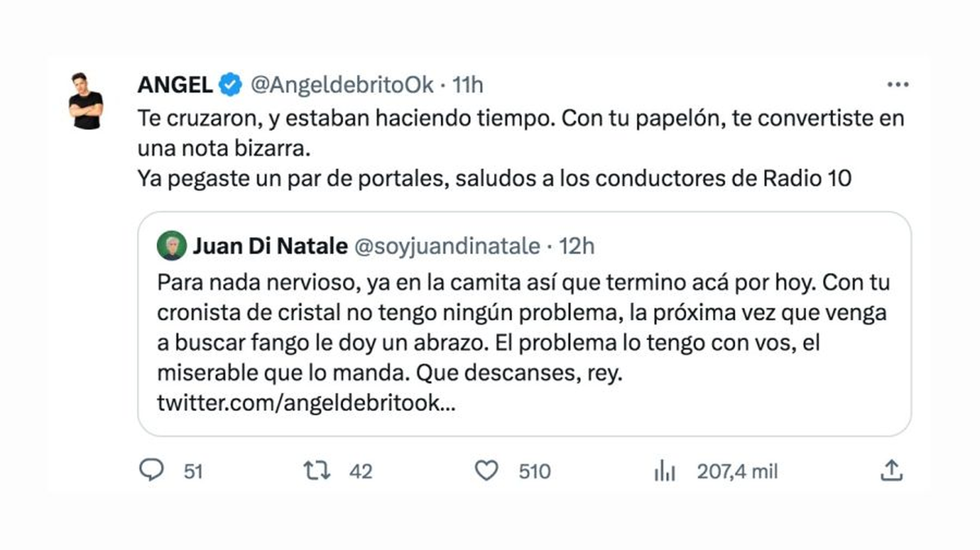Like the tweet with the heart icon
Image resolution: width=980 pixels, height=550 pixels.
[486, 470]
